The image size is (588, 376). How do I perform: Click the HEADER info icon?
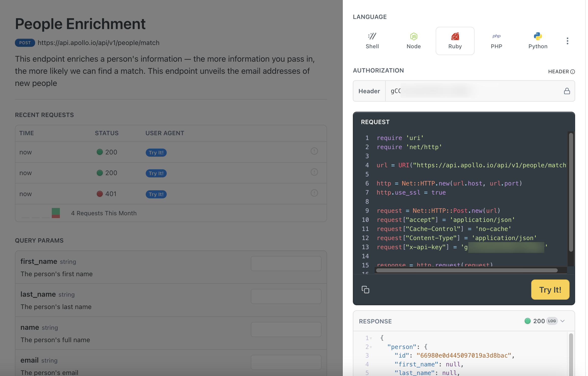(x=573, y=72)
